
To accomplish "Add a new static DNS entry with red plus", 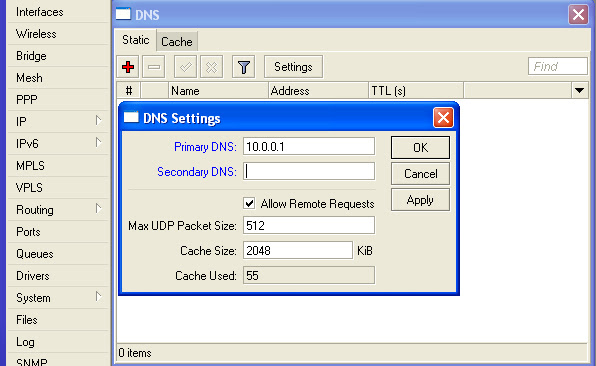I will click(128, 67).
